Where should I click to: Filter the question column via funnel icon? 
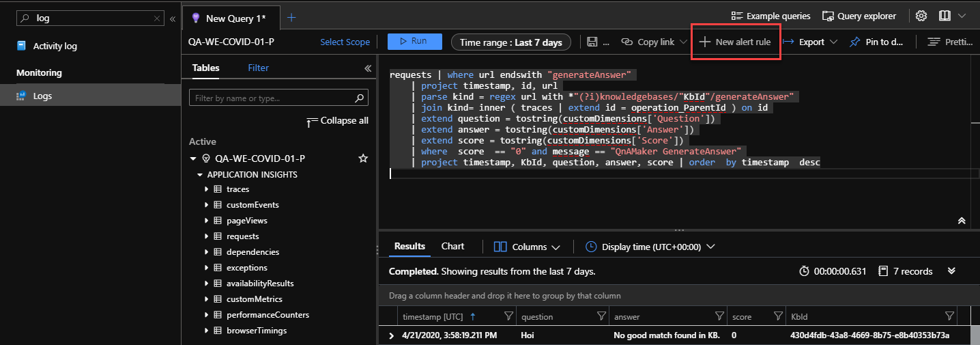[x=601, y=316]
